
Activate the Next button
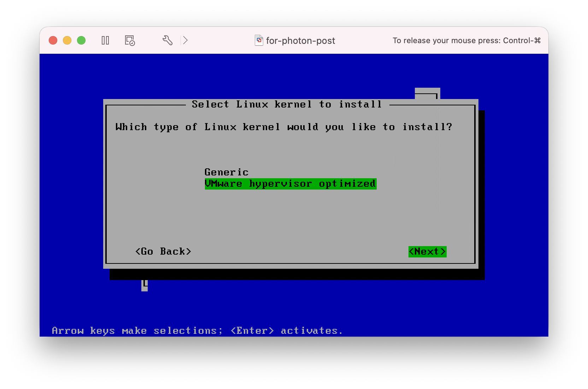(x=427, y=251)
